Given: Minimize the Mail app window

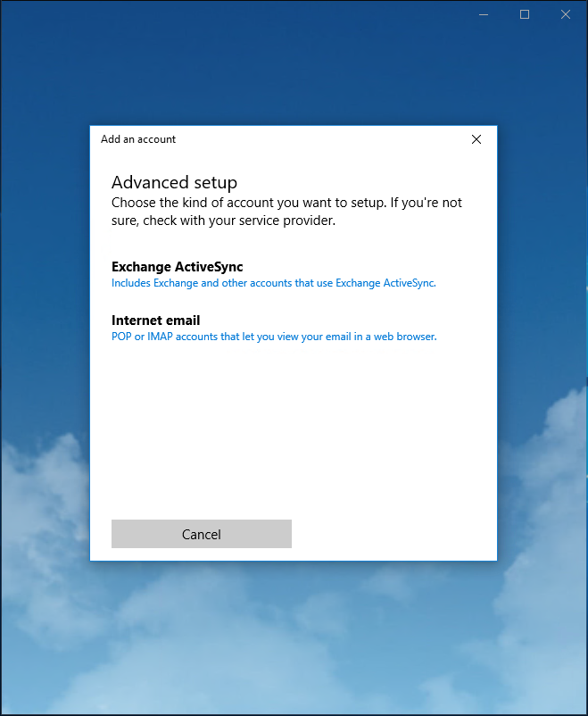Looking at the screenshot, I should (484, 14).
